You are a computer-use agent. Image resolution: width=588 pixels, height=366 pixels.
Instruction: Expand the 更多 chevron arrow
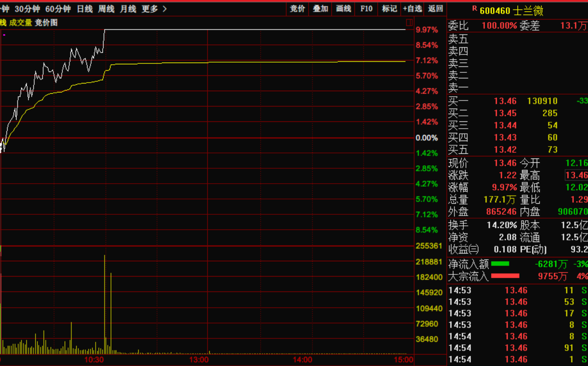click(x=165, y=9)
